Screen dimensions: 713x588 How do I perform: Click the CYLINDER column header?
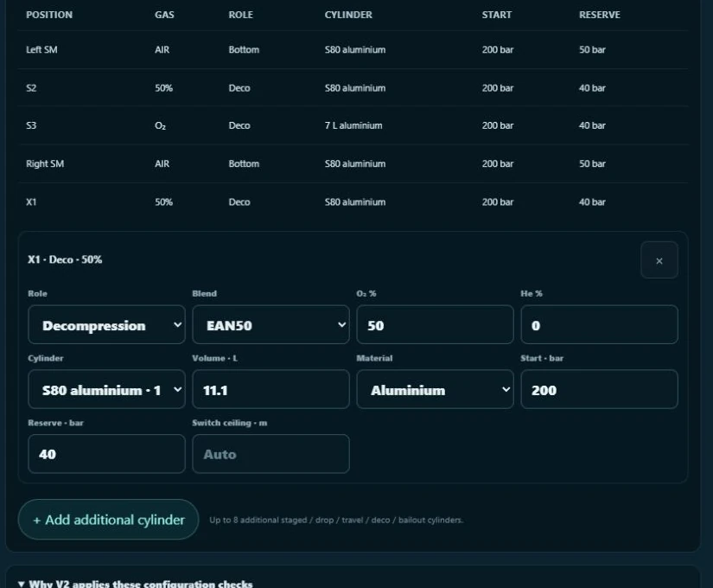[348, 15]
